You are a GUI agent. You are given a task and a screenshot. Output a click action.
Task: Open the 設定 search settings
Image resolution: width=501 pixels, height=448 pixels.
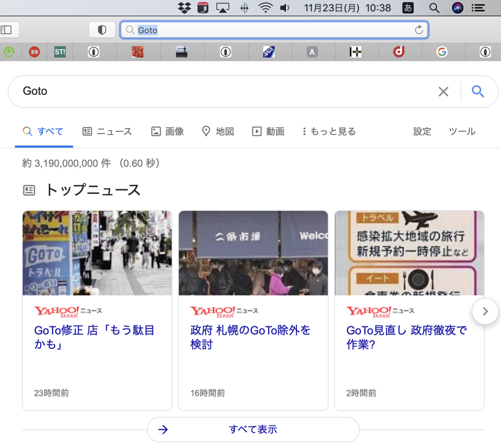tap(422, 132)
